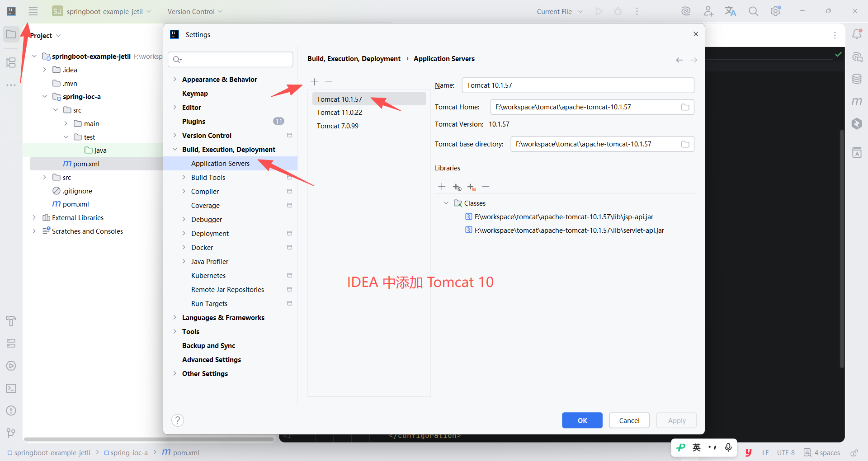Click the OK button
The image size is (868, 461).
[x=582, y=420]
